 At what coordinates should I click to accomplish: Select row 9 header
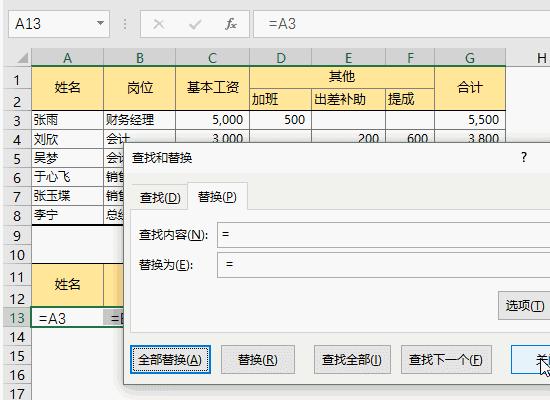[x=17, y=235]
